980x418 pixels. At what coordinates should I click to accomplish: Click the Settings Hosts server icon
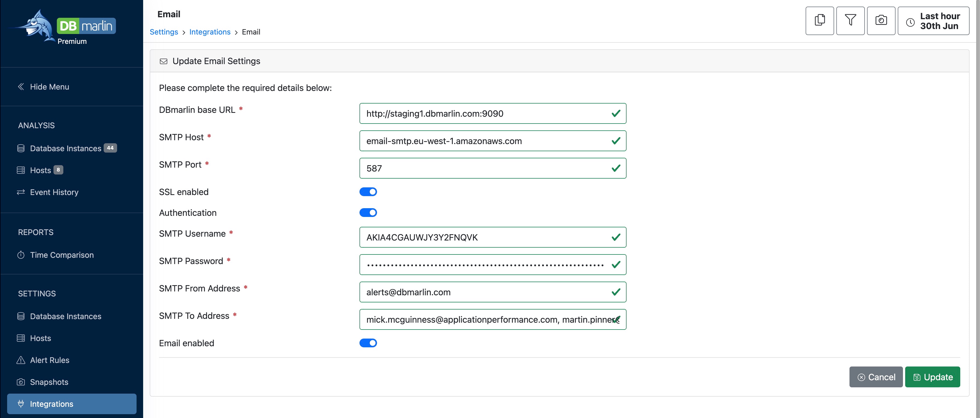[21, 338]
